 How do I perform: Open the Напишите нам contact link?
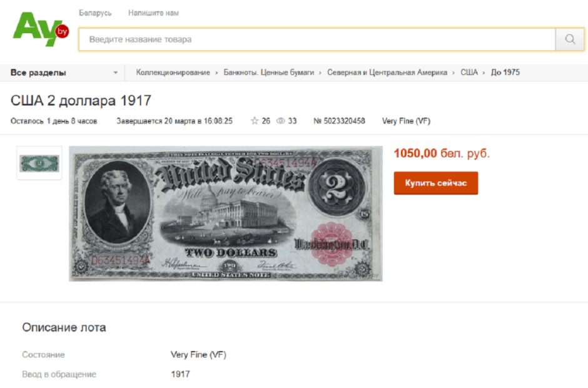(x=153, y=13)
